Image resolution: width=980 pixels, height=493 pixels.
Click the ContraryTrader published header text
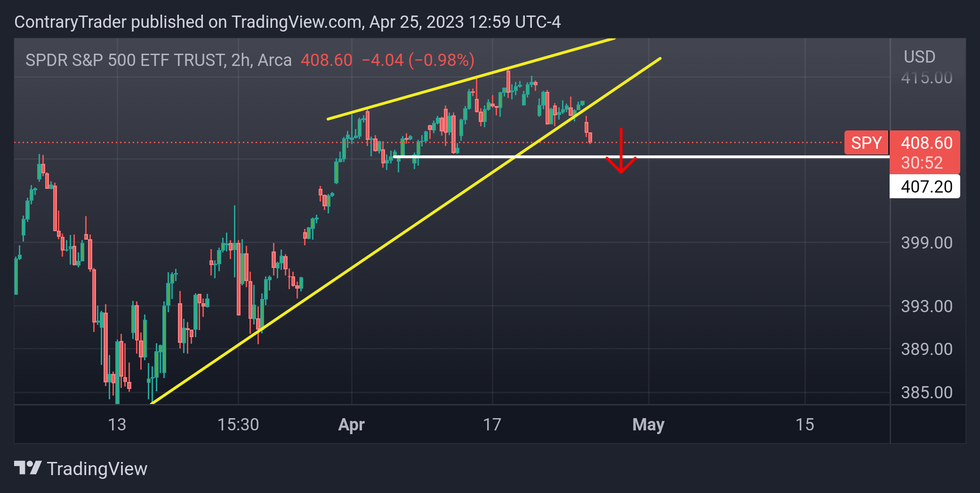tap(287, 22)
